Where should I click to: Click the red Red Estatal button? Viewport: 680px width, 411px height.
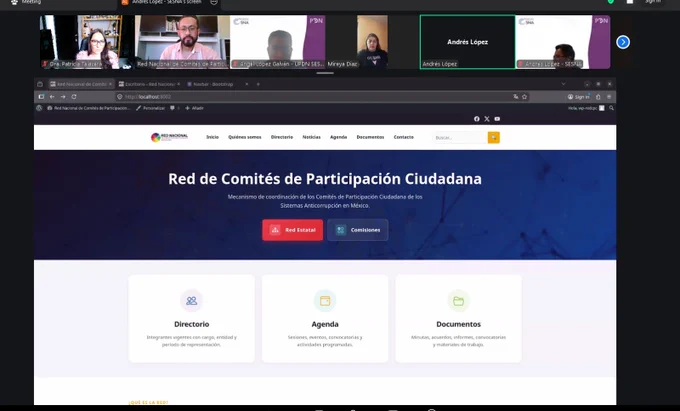(292, 230)
